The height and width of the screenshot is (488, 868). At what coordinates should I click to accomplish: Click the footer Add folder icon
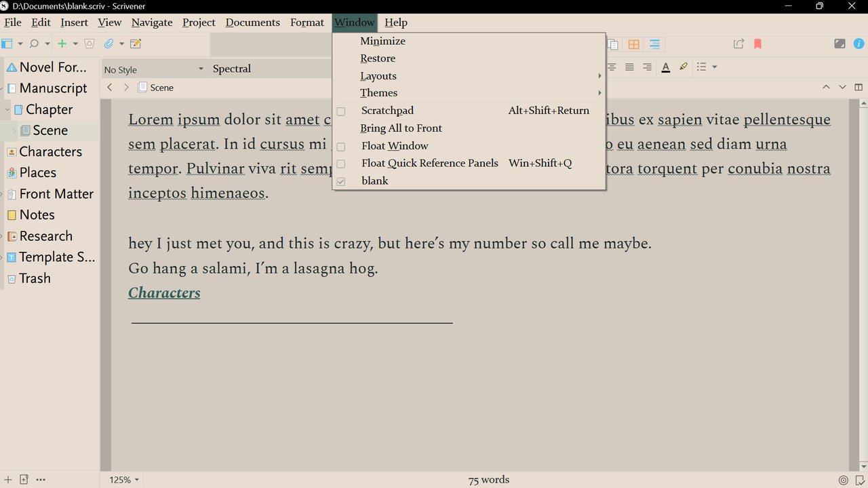click(24, 480)
